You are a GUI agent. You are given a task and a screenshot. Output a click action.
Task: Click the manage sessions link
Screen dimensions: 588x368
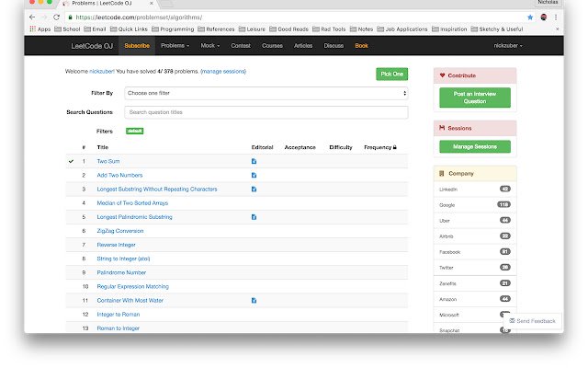tap(223, 72)
